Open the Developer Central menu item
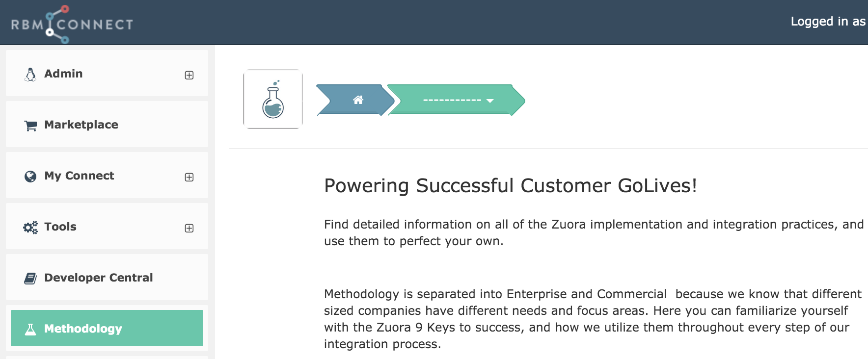868x359 pixels. tap(107, 278)
